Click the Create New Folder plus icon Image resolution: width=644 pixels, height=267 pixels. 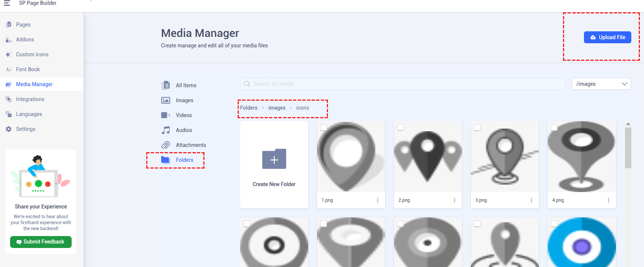pos(274,160)
